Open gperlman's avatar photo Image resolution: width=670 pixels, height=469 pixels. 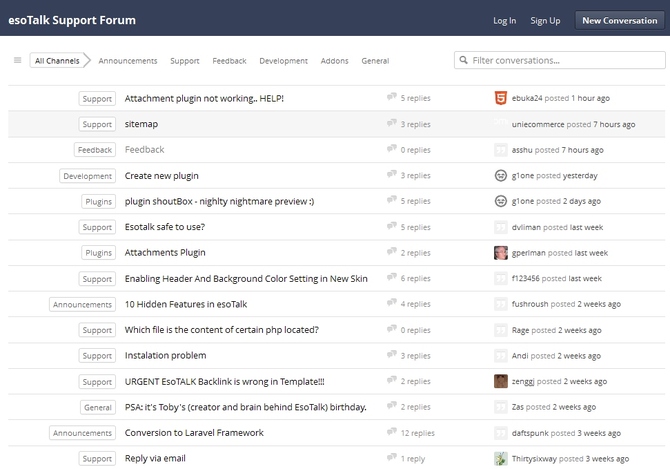click(x=500, y=252)
